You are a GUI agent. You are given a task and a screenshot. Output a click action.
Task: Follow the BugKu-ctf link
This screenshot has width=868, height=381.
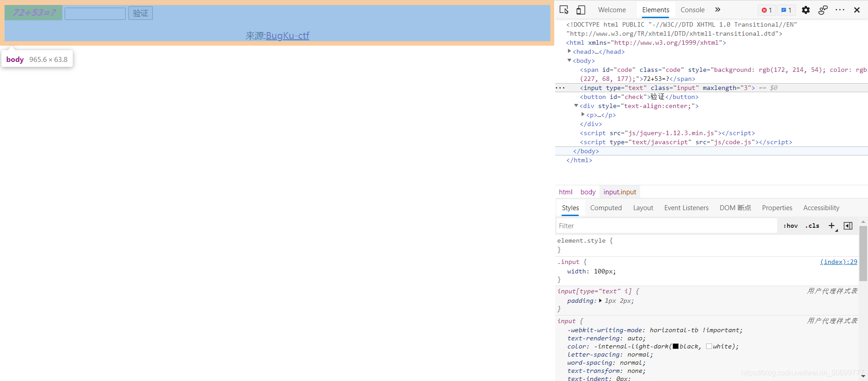[x=288, y=36]
